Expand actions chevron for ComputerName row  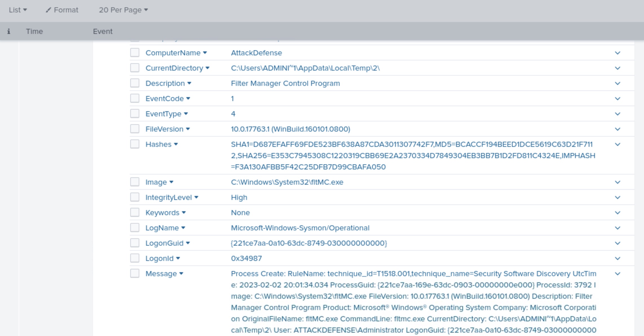[617, 53]
